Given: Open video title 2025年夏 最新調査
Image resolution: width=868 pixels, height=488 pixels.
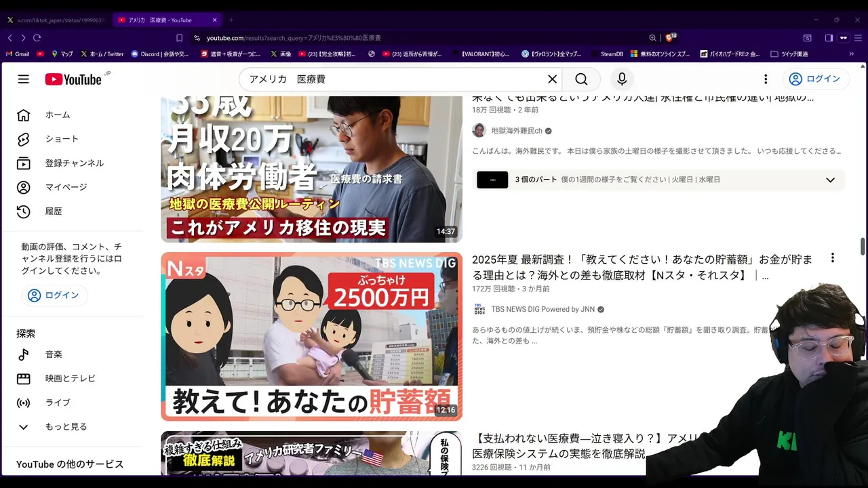Looking at the screenshot, I should coord(642,267).
